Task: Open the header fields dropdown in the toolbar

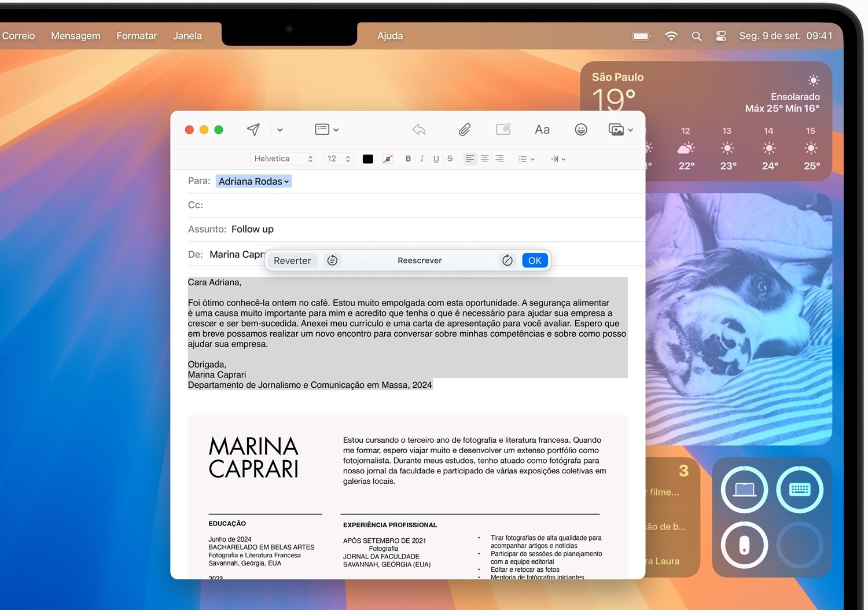Action: point(327,130)
